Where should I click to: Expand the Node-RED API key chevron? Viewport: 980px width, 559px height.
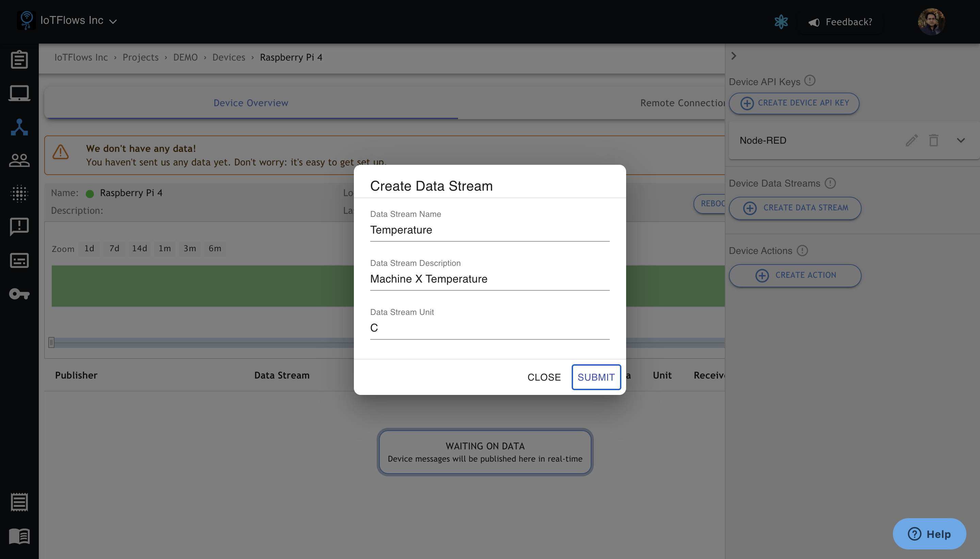960,141
